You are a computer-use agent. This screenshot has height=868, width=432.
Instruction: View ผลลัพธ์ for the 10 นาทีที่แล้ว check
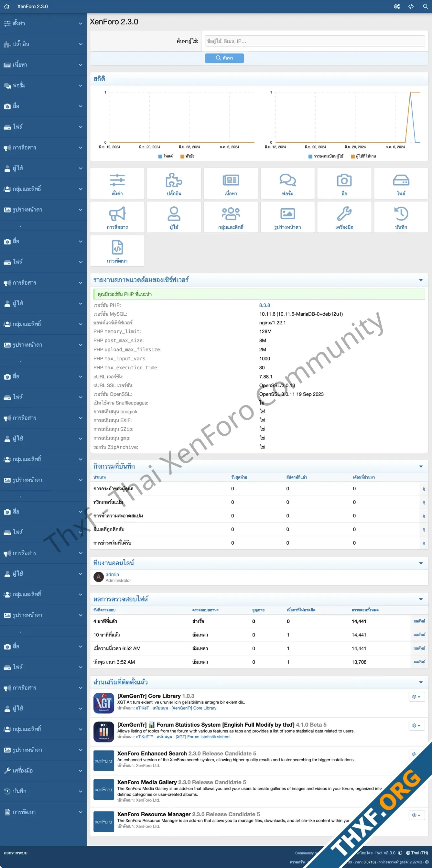[419, 635]
